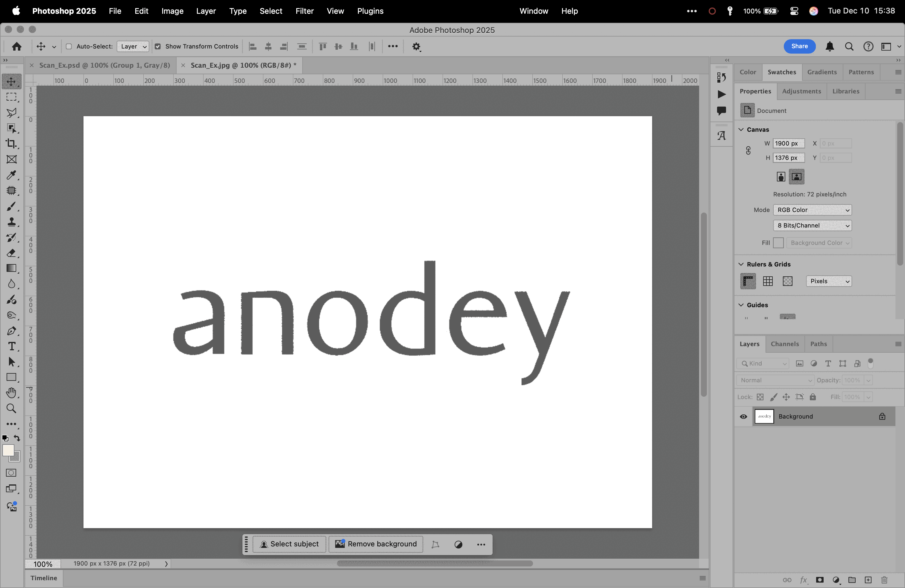Click the Select subject button
Image resolution: width=905 pixels, height=588 pixels.
pos(289,544)
